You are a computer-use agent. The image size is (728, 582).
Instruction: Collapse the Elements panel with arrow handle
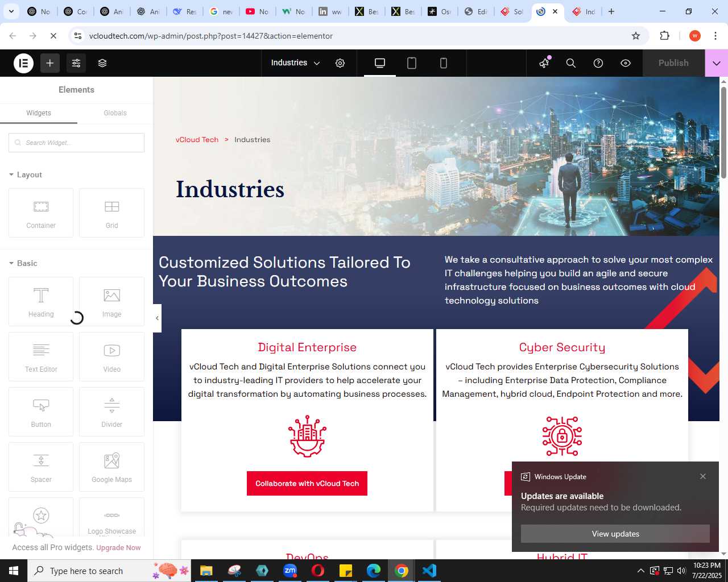point(157,318)
